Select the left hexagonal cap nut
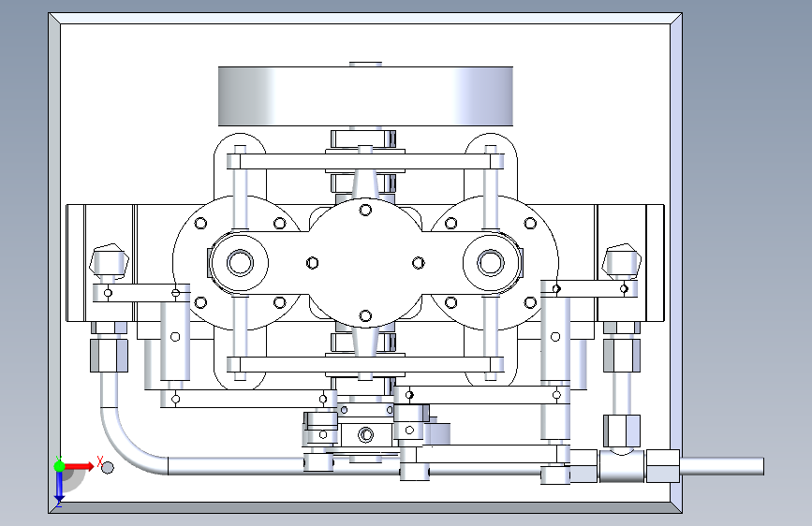 (109, 262)
